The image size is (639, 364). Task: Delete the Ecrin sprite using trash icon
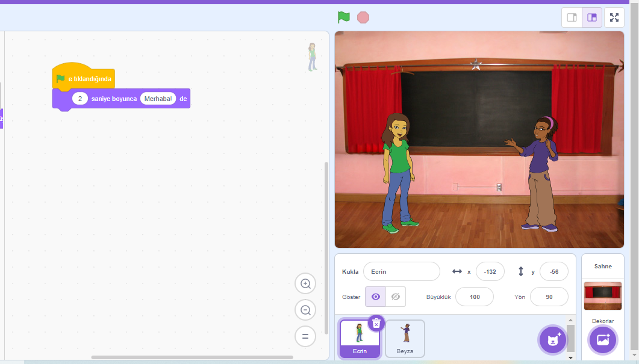click(376, 323)
